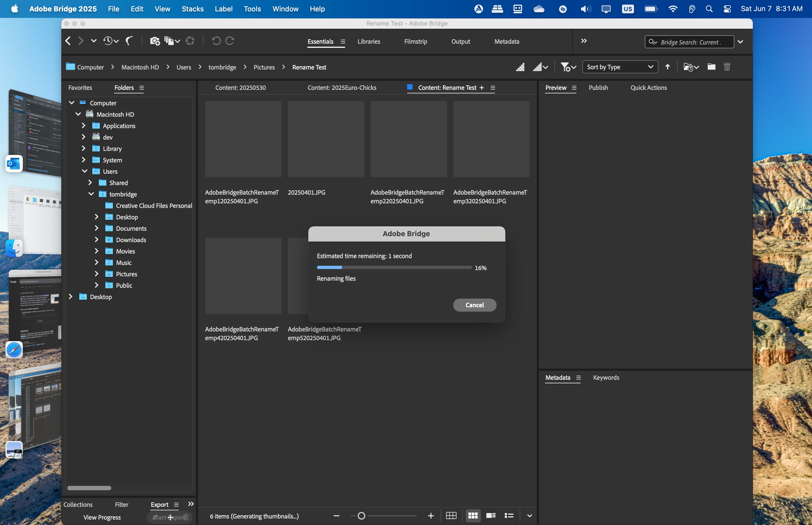Image resolution: width=812 pixels, height=525 pixels.
Task: Click the rotate clockwise icon
Action: (x=230, y=41)
